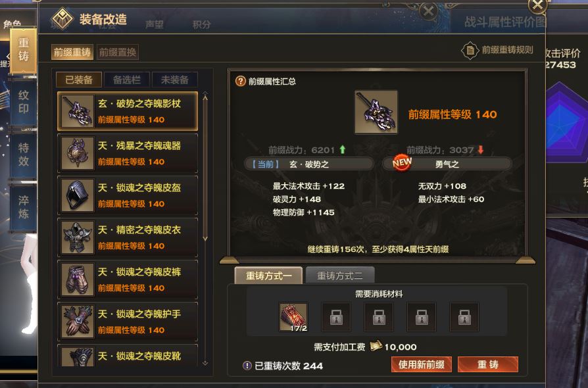Pick the 天·精密之夺魄皮衣 armor icon
The width and height of the screenshot is (588, 388).
78,237
